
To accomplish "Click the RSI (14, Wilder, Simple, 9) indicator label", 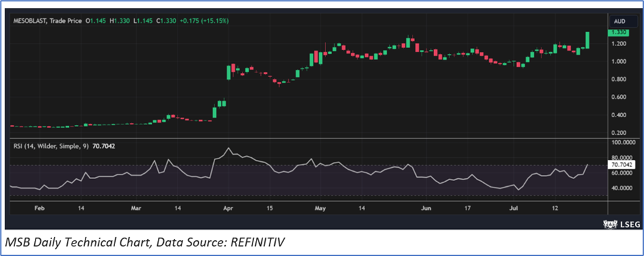I will pos(51,146).
